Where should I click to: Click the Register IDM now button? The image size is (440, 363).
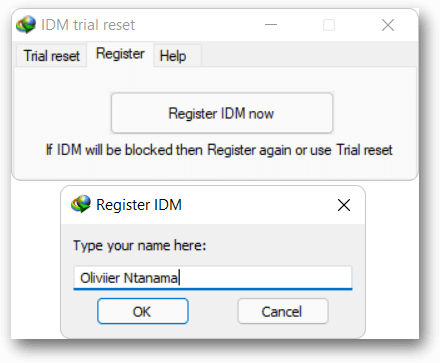pyautogui.click(x=222, y=113)
